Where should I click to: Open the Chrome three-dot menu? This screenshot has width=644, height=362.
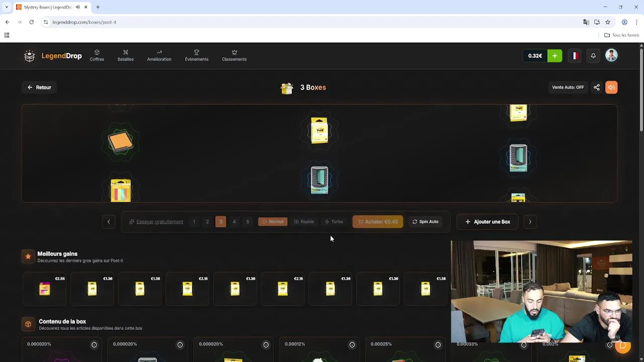pos(636,22)
